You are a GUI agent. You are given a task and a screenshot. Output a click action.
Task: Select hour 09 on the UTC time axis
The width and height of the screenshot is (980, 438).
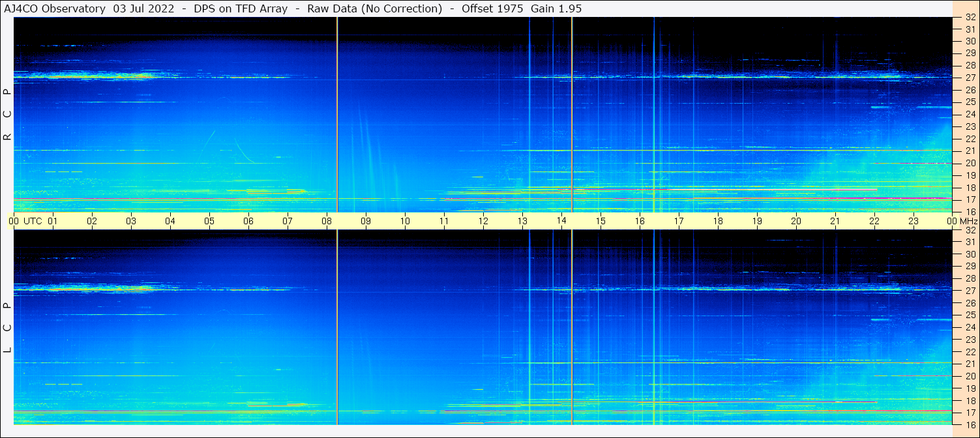click(366, 221)
